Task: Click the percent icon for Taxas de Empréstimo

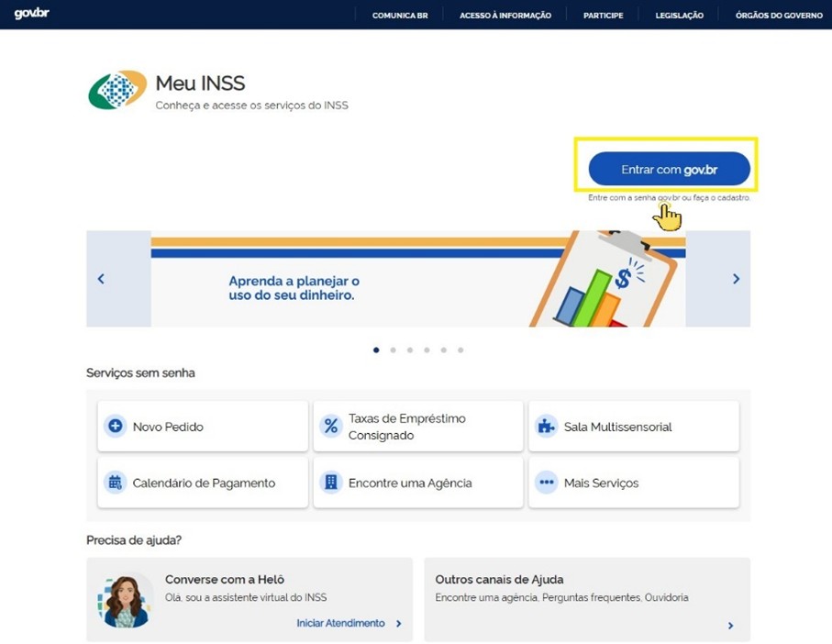Action: (330, 425)
